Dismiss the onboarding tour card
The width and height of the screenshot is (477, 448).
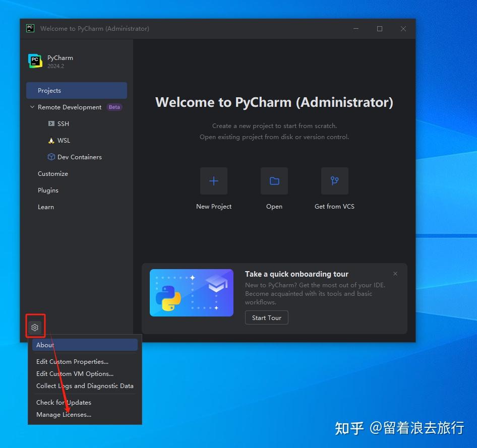point(395,274)
